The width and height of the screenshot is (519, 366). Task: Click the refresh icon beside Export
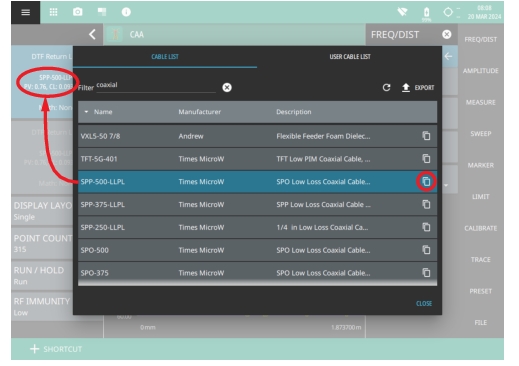[386, 87]
